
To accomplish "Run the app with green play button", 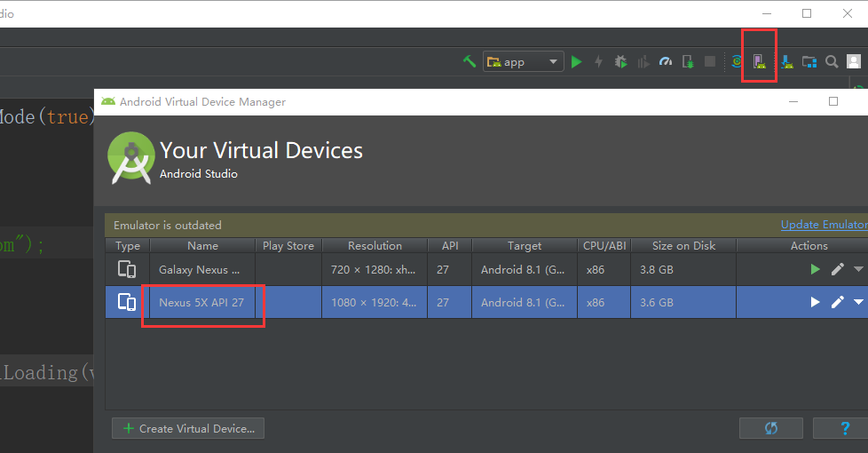I will pos(576,61).
